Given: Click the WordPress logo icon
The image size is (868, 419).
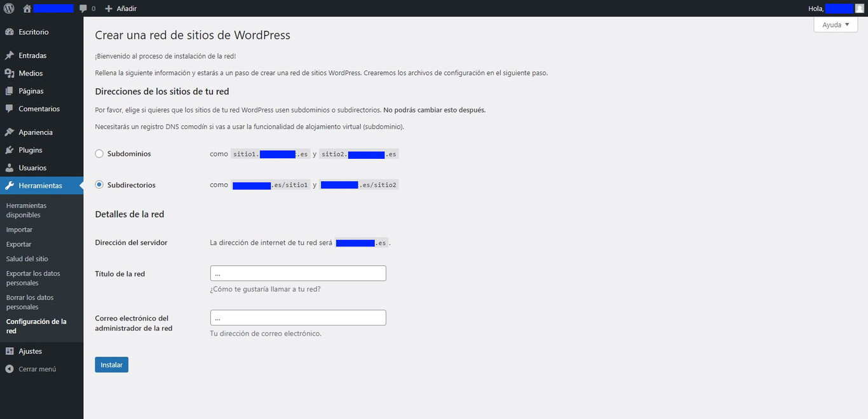Looking at the screenshot, I should click(x=9, y=8).
